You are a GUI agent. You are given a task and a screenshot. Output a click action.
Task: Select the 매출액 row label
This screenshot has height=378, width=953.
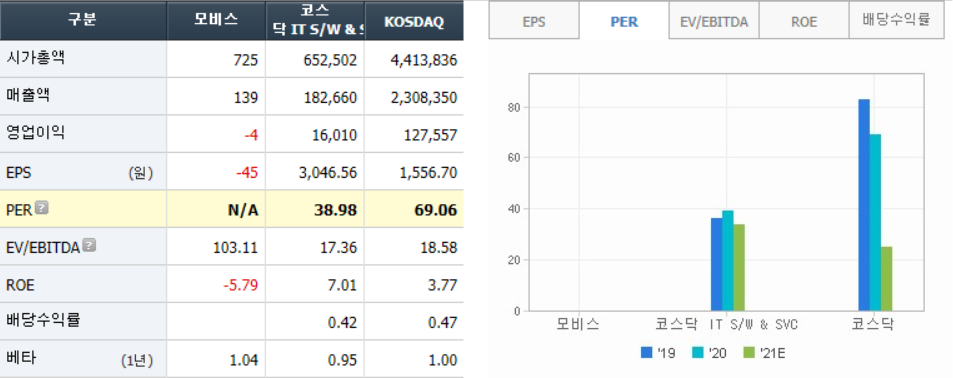pos(29,96)
